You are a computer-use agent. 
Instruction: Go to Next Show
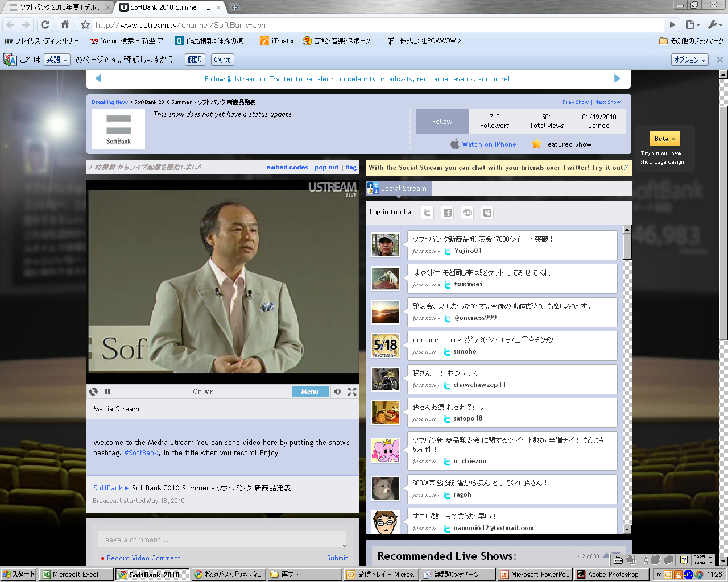pyautogui.click(x=607, y=102)
